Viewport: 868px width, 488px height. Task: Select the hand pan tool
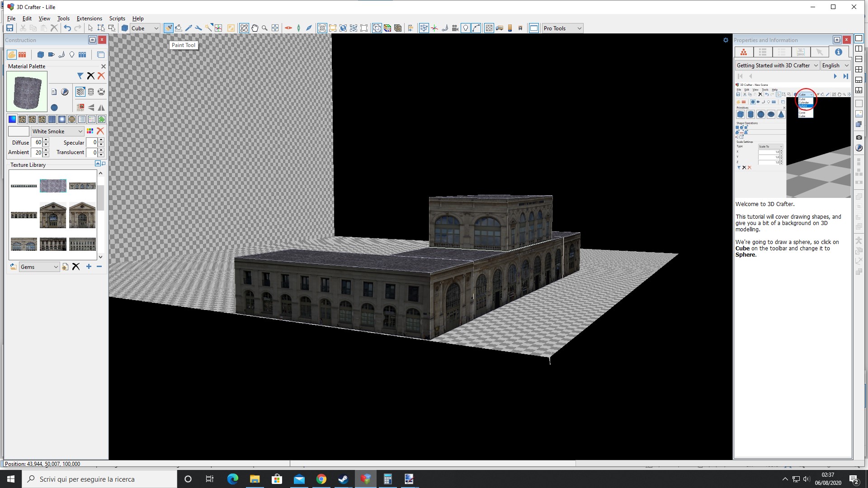(255, 28)
